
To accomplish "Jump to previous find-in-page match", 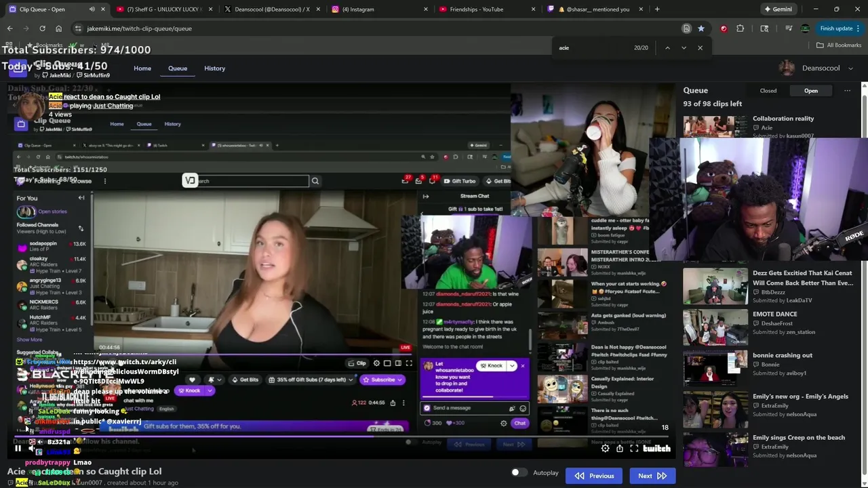I will coord(667,47).
